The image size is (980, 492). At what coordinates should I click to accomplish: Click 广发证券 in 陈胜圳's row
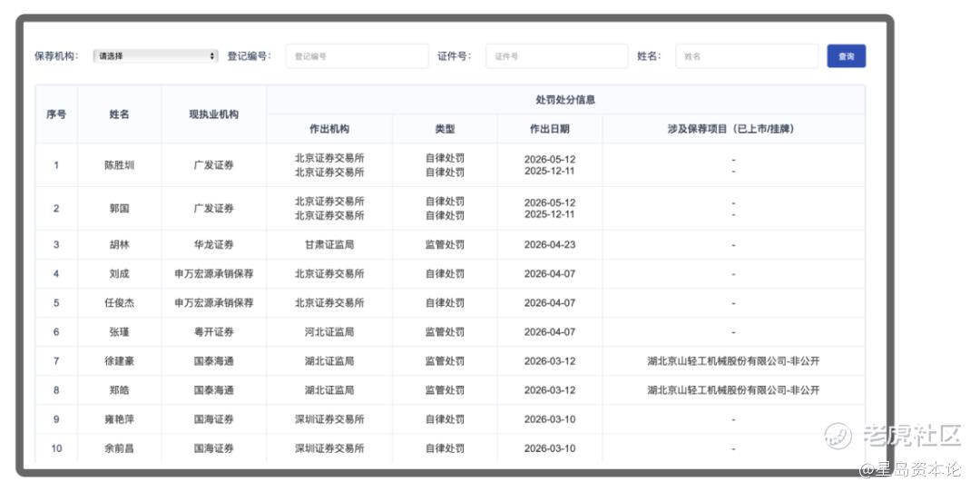pos(214,165)
